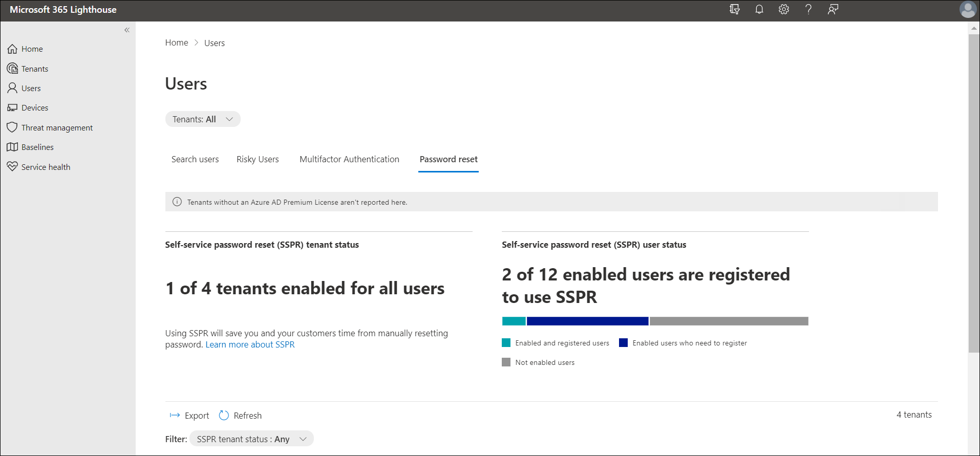Click the vertical scrollbar thumb
Viewport: 980px width, 456px height.
pyautogui.click(x=974, y=193)
